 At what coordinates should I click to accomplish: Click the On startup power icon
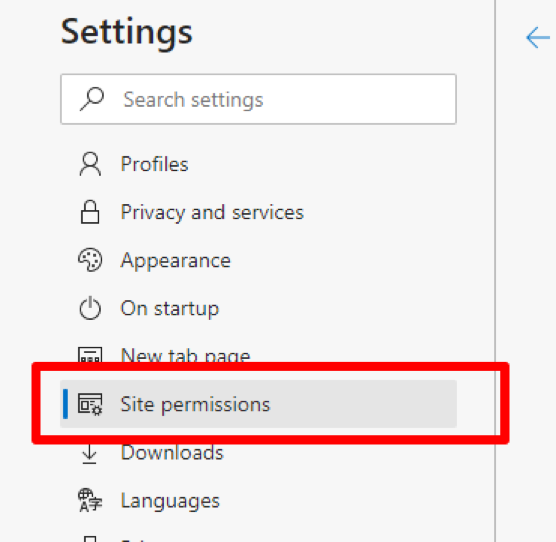point(90,308)
